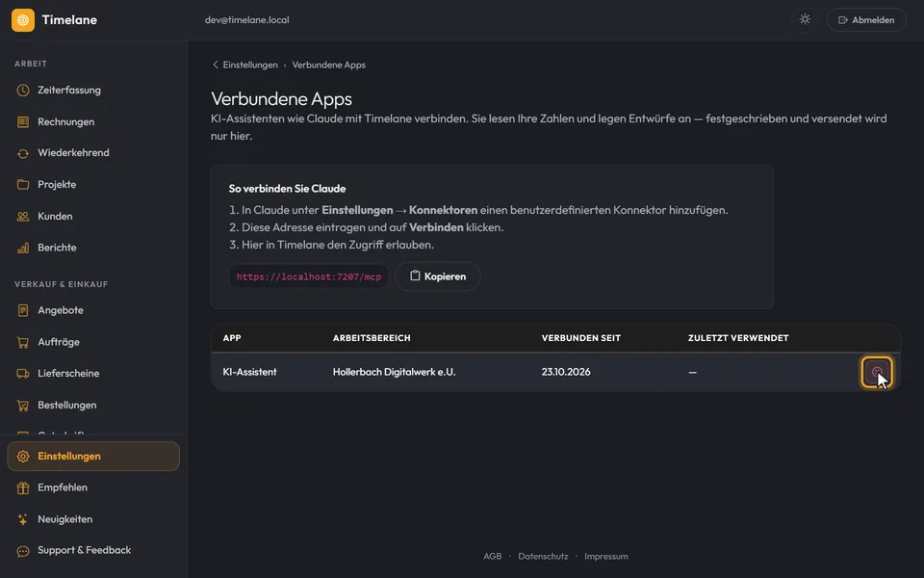Image resolution: width=924 pixels, height=578 pixels.
Task: Click the Lieferscheine truck icon
Action: (23, 374)
